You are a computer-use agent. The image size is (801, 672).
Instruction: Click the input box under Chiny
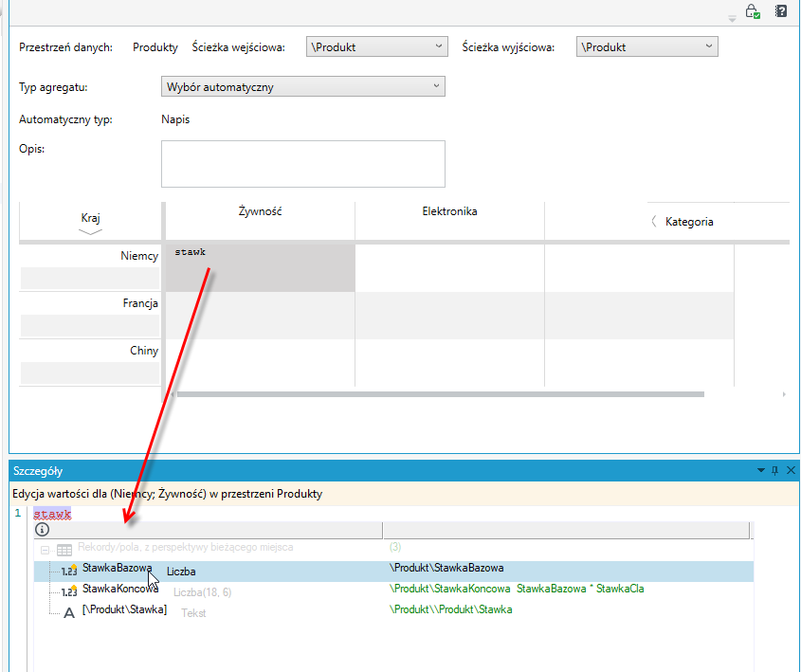pos(90,373)
